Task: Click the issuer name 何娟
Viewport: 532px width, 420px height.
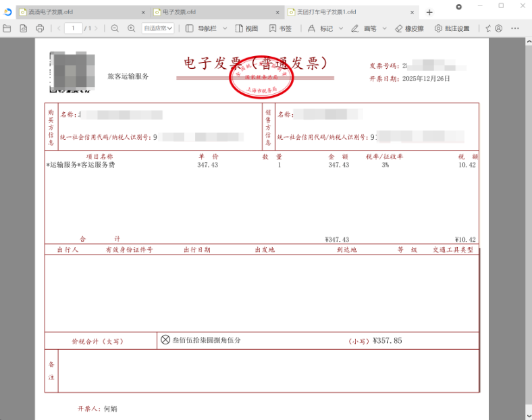Action: coord(110,409)
